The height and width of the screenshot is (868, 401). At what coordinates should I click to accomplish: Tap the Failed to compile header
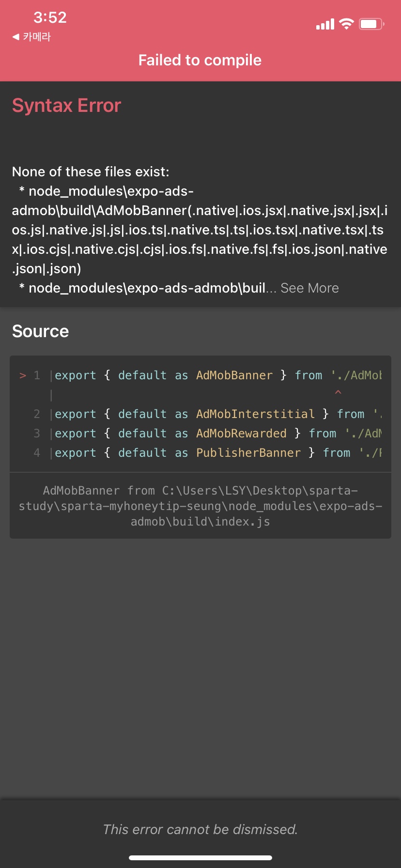point(200,60)
